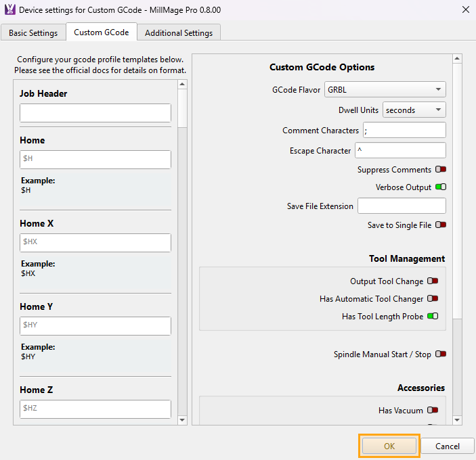Enable the Has Vacuum switch

coord(433,411)
